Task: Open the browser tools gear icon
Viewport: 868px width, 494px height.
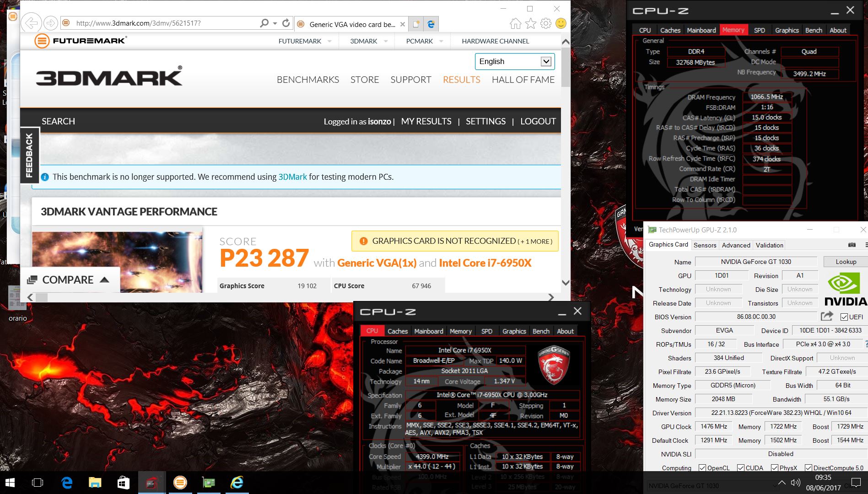Action: [546, 23]
